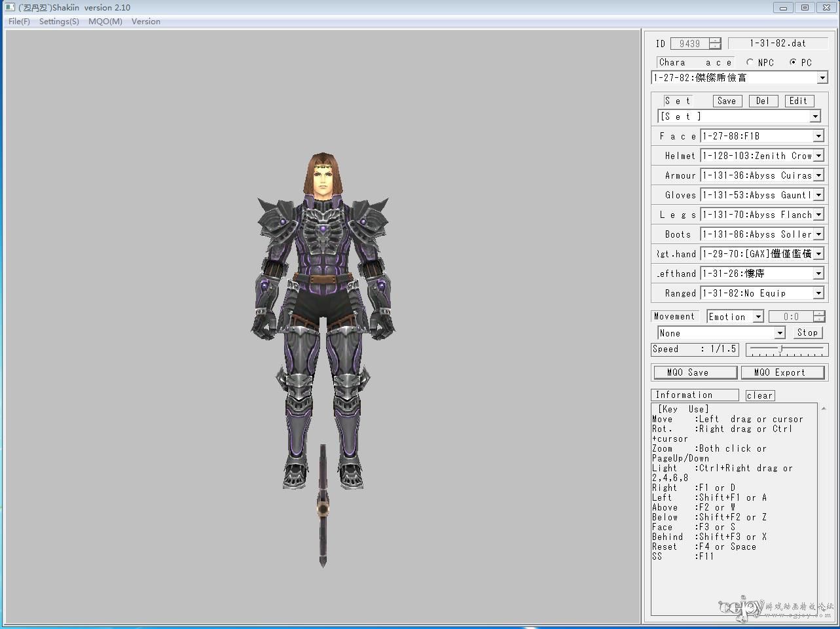Maximize the Shakiin window
Screen dimensions: 840x629
(x=805, y=7)
